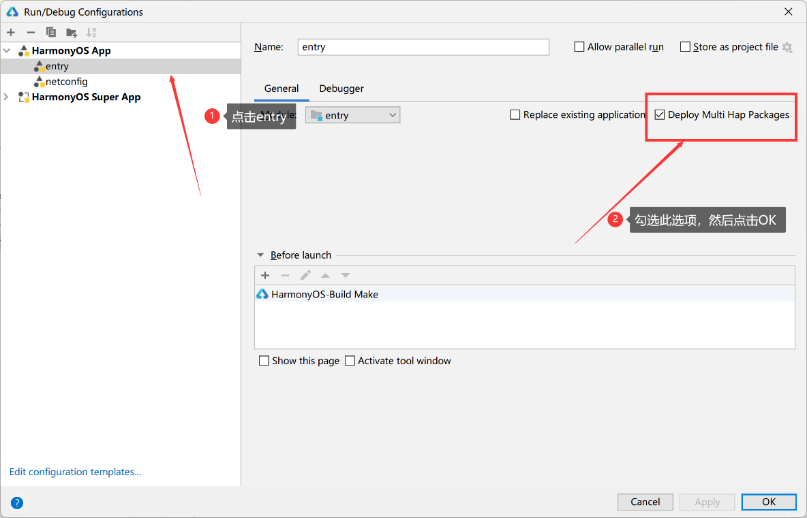Add a Before launch task

(265, 275)
